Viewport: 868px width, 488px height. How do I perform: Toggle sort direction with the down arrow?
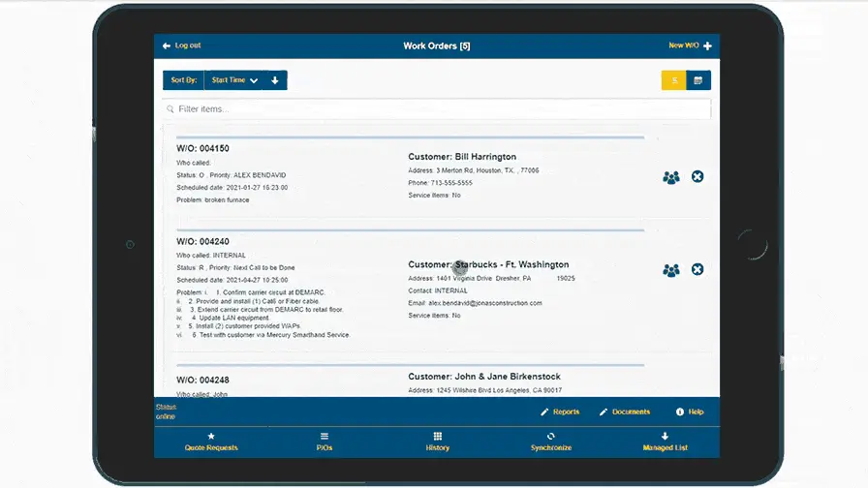pos(275,80)
